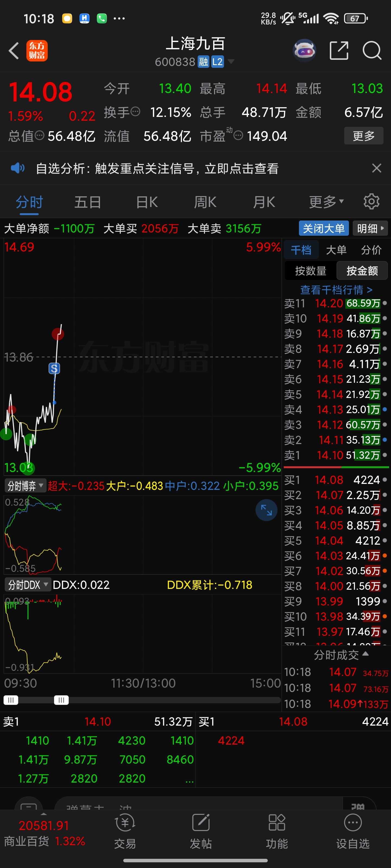This screenshot has height=868, width=391.
Task: Tap info icon next to 市盈
Action: 238,135
